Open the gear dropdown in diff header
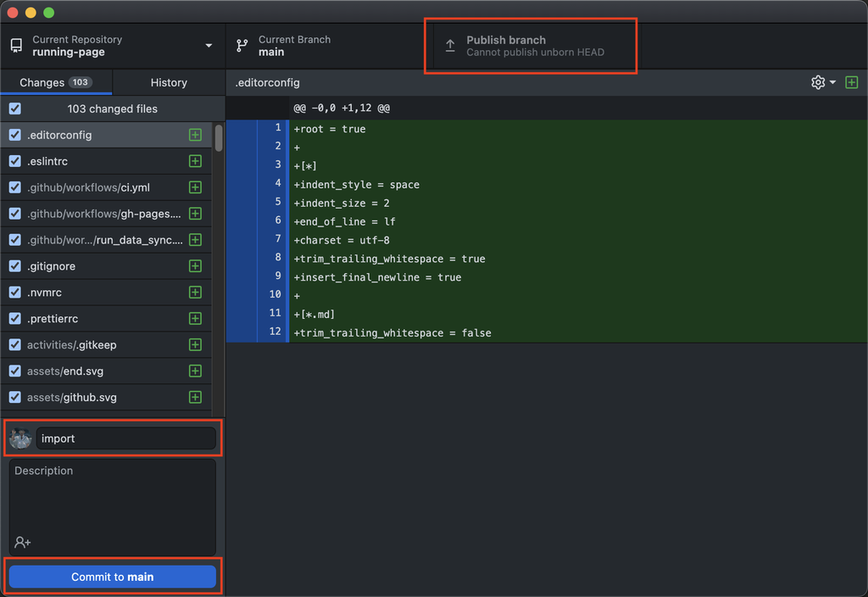The width and height of the screenshot is (868, 597). click(821, 82)
